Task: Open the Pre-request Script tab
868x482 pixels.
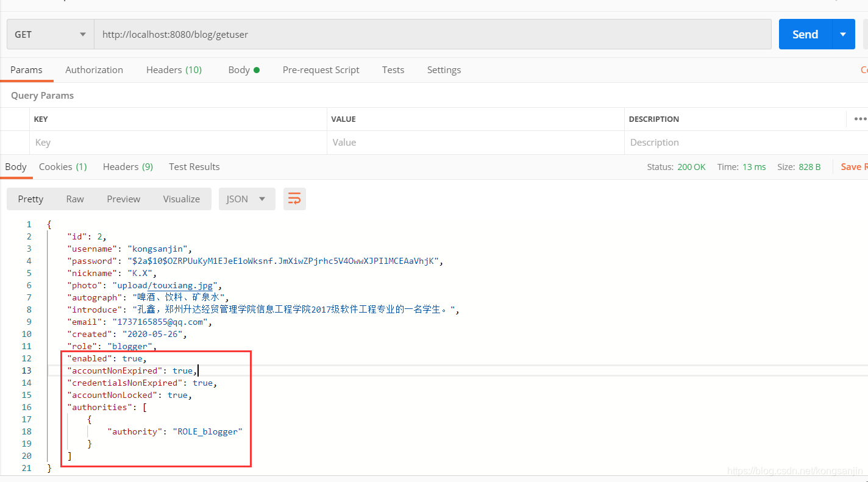Action: point(321,70)
